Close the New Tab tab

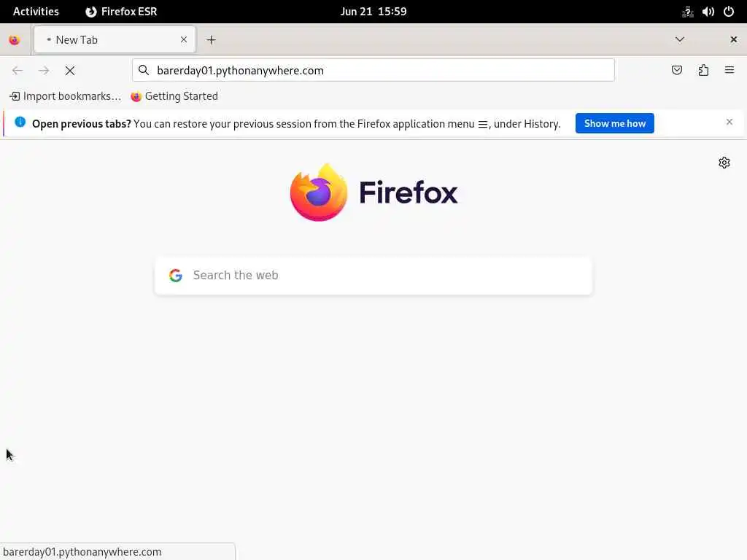tap(184, 39)
